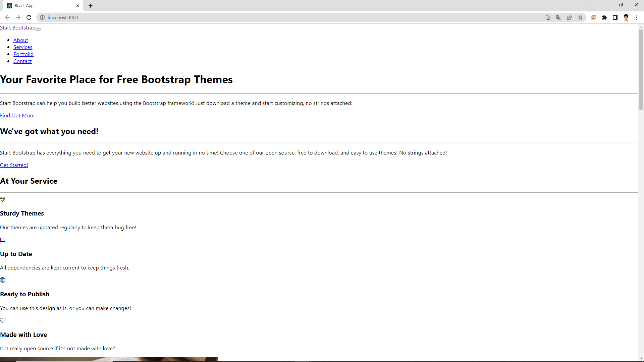The width and height of the screenshot is (644, 362).
Task: Click the 'Up to Date' heading
Action: [16, 254]
